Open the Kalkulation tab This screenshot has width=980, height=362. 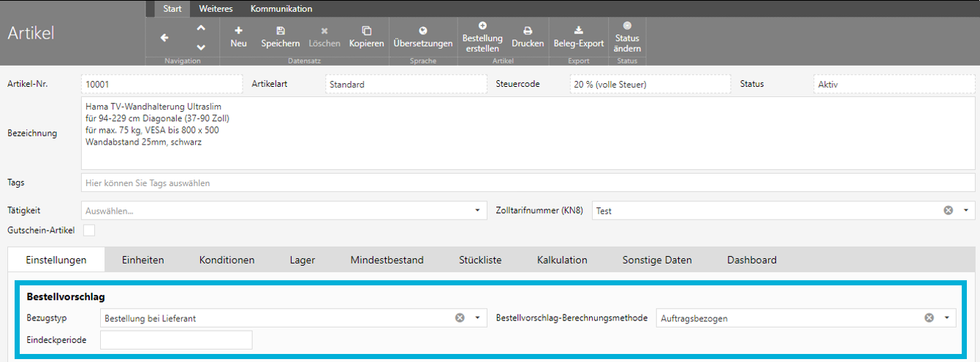(562, 260)
